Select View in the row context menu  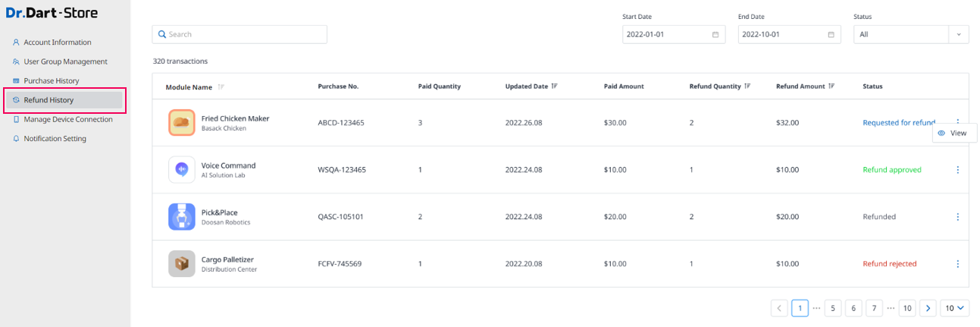(x=953, y=133)
